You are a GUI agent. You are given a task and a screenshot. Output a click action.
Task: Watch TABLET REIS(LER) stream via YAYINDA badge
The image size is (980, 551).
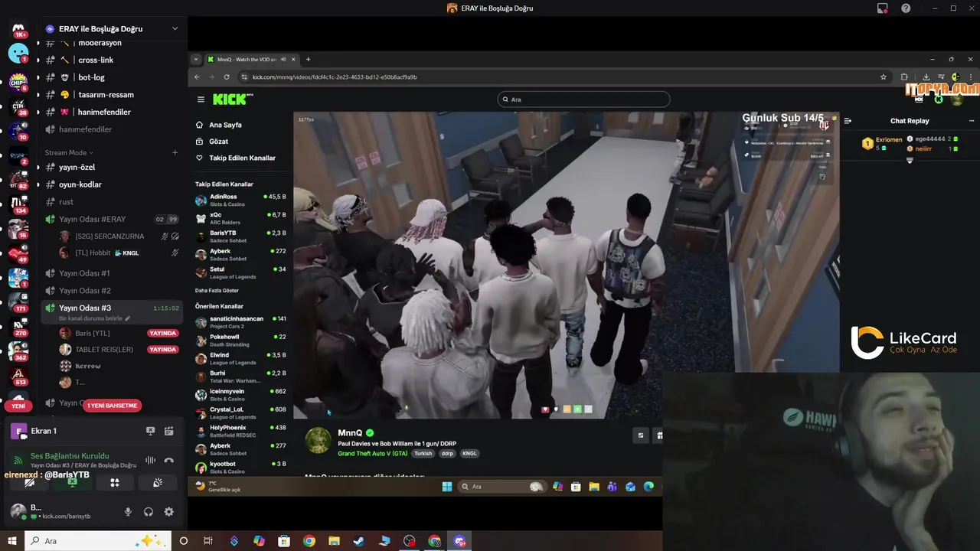pos(162,350)
